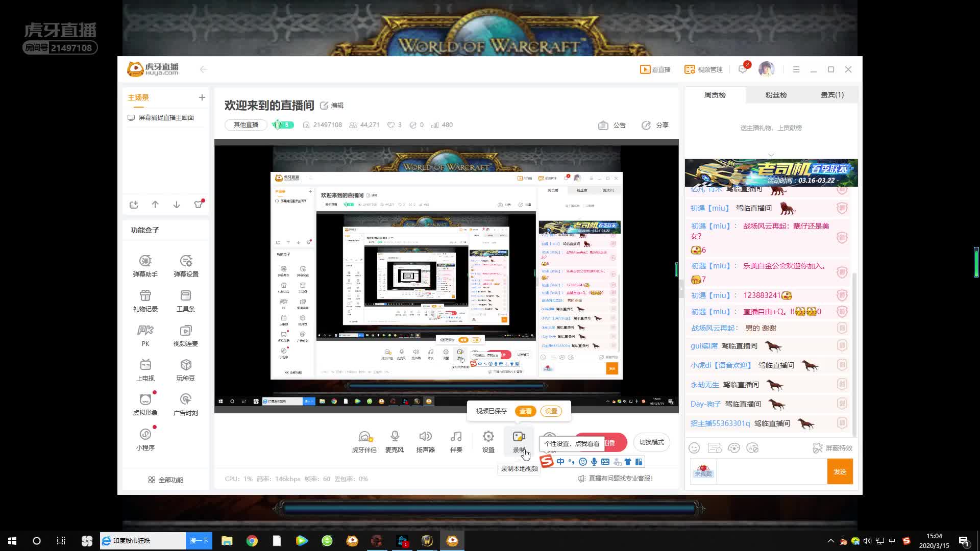This screenshot has width=980, height=551.
Task: Click the 录制 record video icon
Action: [519, 442]
